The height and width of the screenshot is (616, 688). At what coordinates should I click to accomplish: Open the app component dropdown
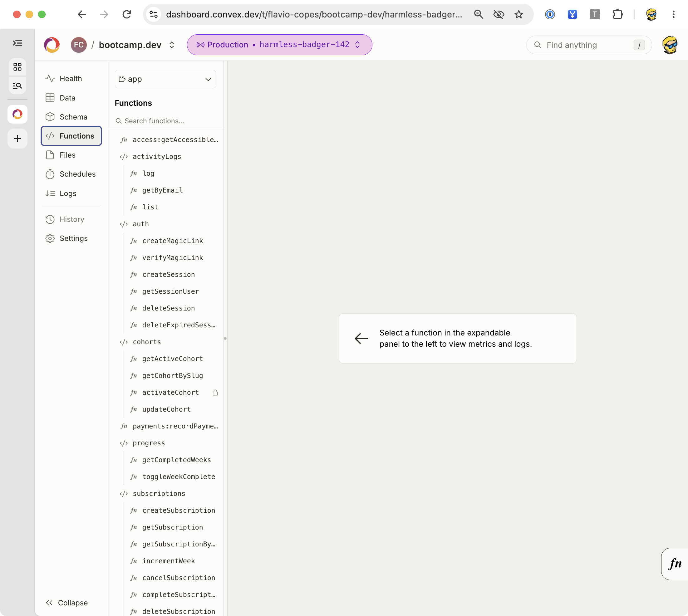[x=165, y=79]
